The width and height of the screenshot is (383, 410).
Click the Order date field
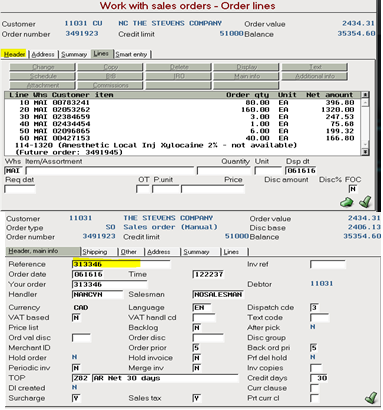(x=88, y=274)
